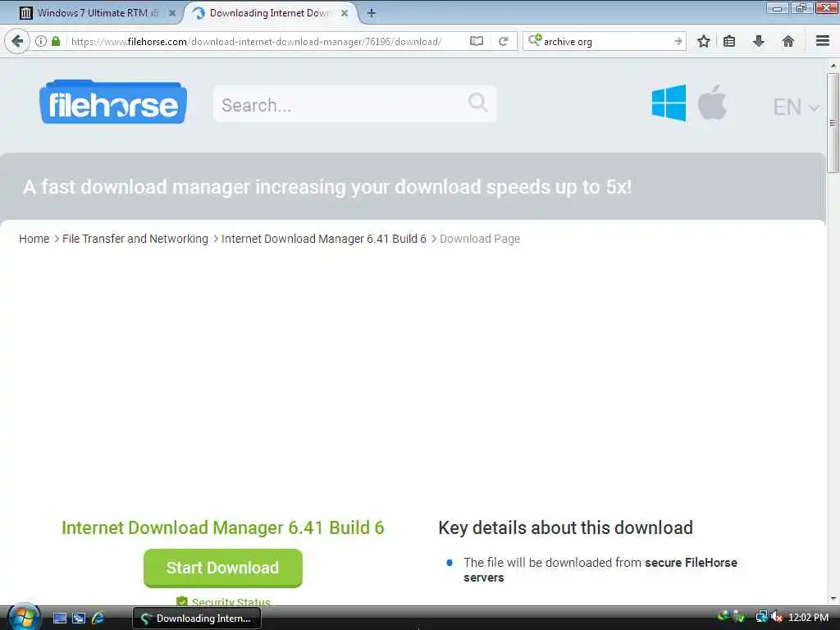
Task: Click the fast download manager banner text
Action: [327, 187]
